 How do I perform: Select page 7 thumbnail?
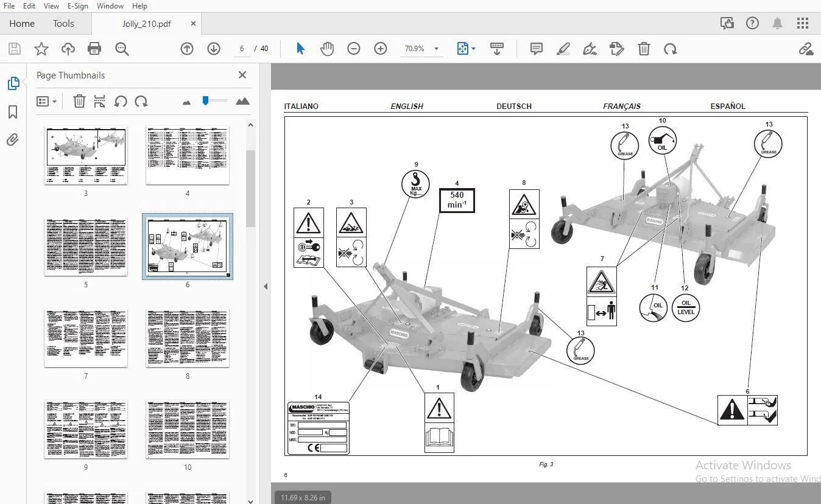point(86,338)
